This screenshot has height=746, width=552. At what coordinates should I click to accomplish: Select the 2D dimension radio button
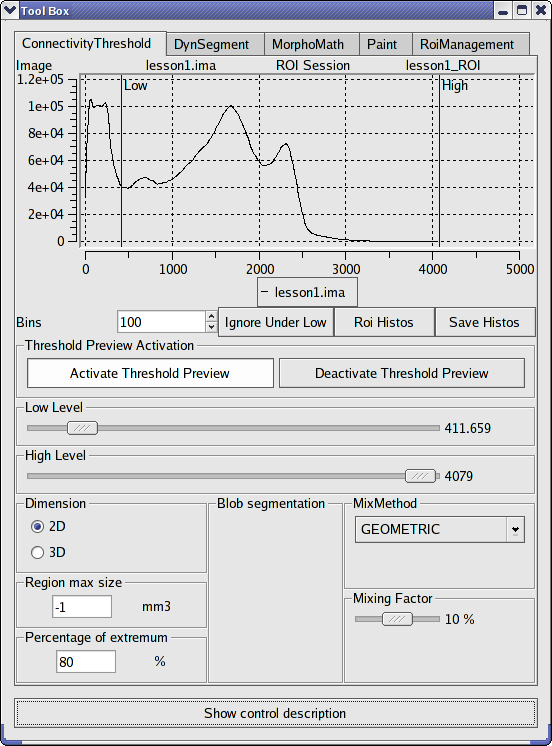pyautogui.click(x=37, y=527)
